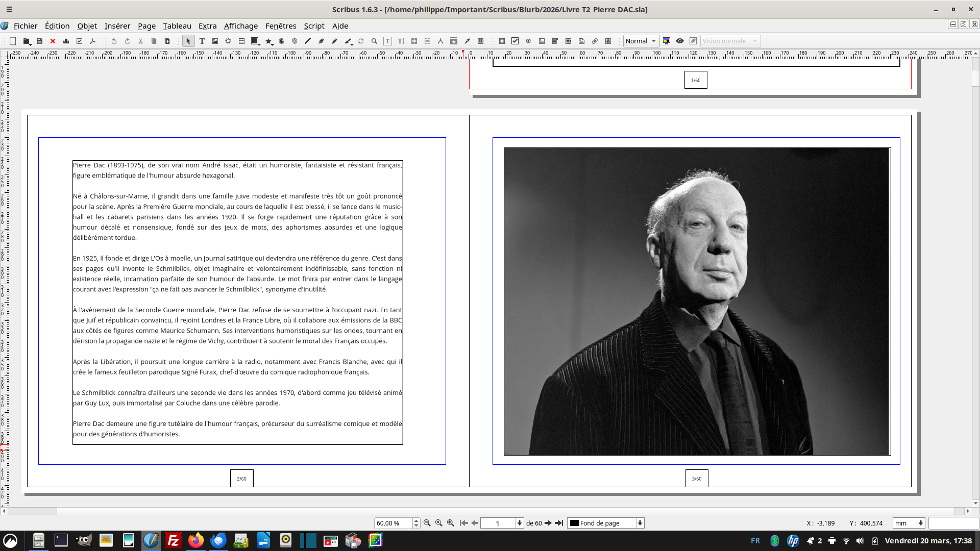The image size is (980, 551).
Task: Select the Rotate Item tool
Action: pyautogui.click(x=361, y=41)
